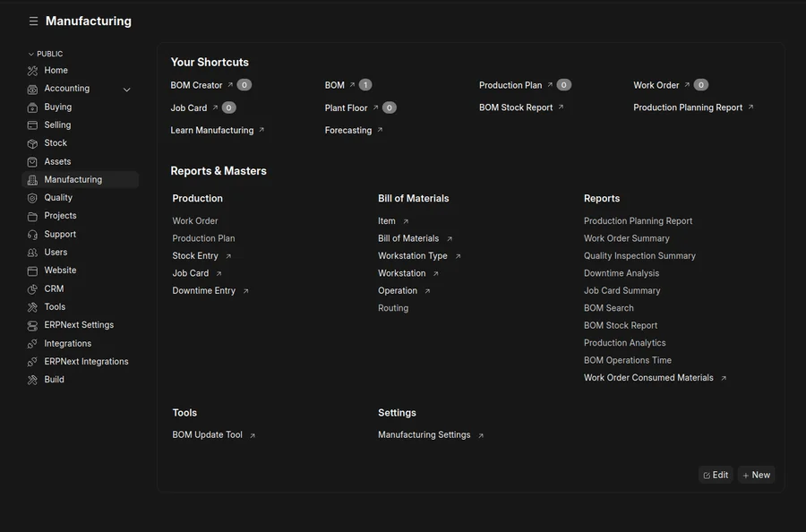
Task: Open the Job Card shortcut
Action: [x=189, y=108]
